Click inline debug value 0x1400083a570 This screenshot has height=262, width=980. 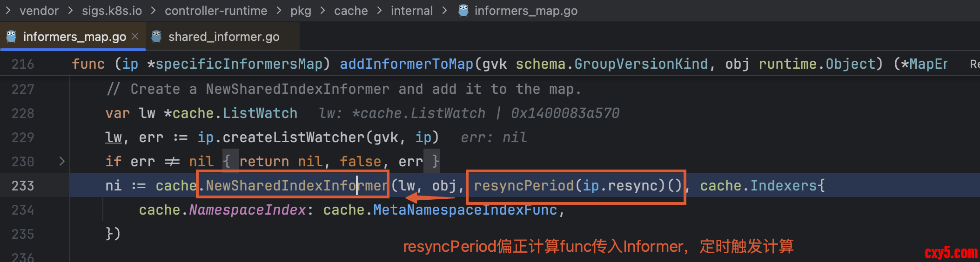(x=565, y=113)
